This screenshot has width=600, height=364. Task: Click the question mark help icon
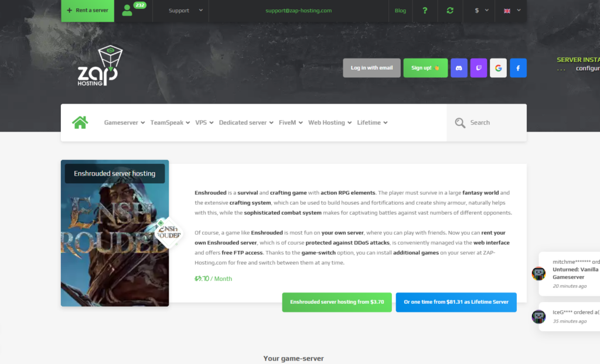click(x=425, y=11)
